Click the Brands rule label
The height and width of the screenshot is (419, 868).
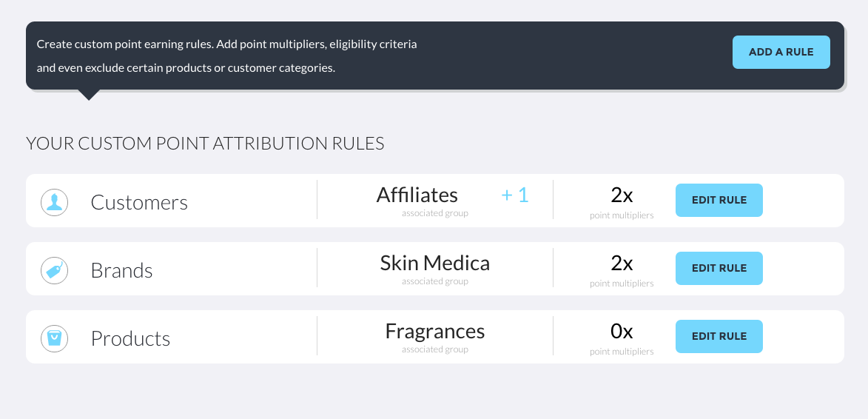pos(122,270)
